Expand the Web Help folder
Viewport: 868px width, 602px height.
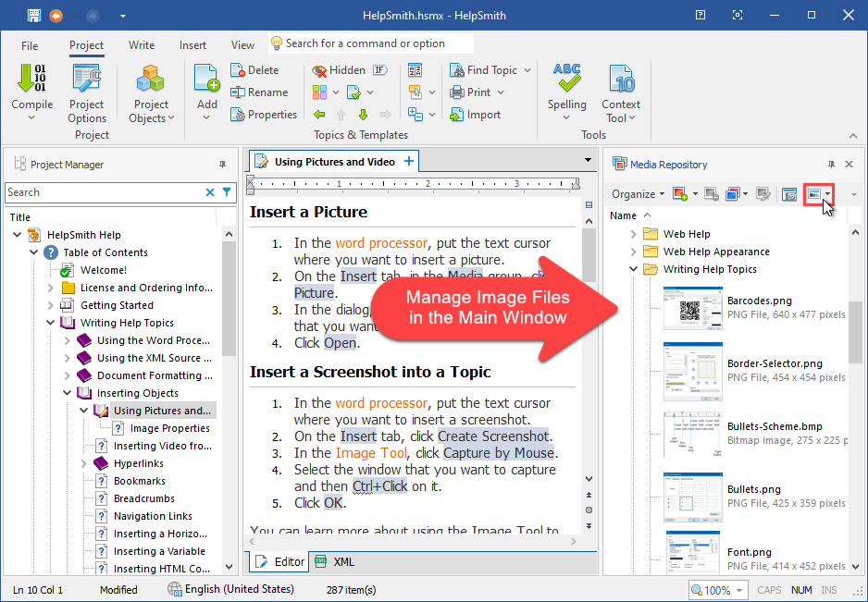tap(633, 234)
